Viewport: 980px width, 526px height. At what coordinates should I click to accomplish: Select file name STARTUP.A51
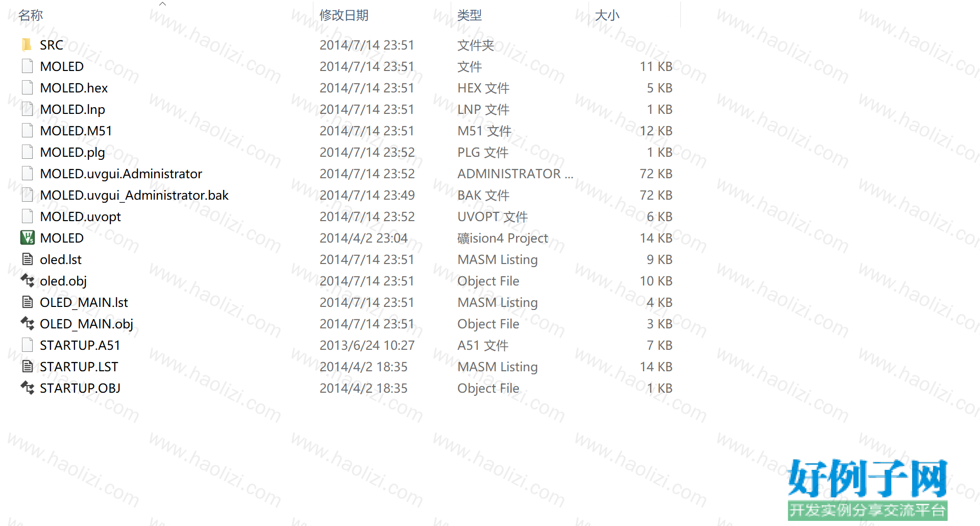(x=80, y=345)
